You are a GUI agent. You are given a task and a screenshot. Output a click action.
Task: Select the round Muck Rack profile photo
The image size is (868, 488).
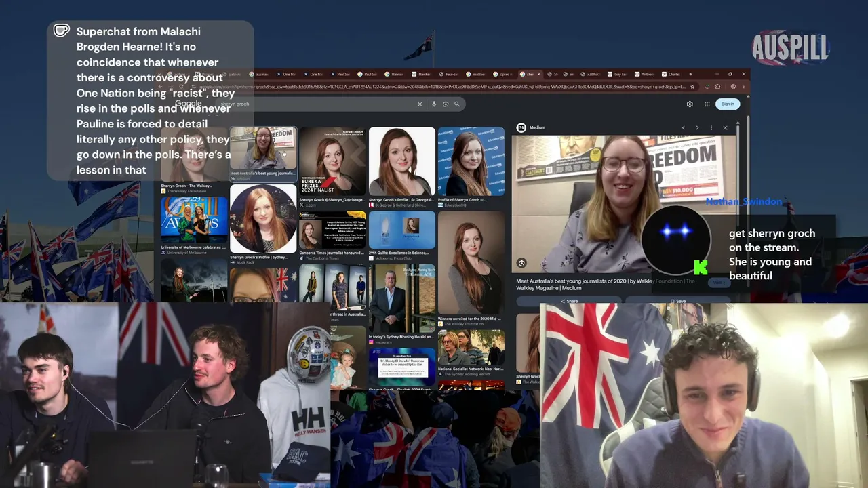point(263,218)
